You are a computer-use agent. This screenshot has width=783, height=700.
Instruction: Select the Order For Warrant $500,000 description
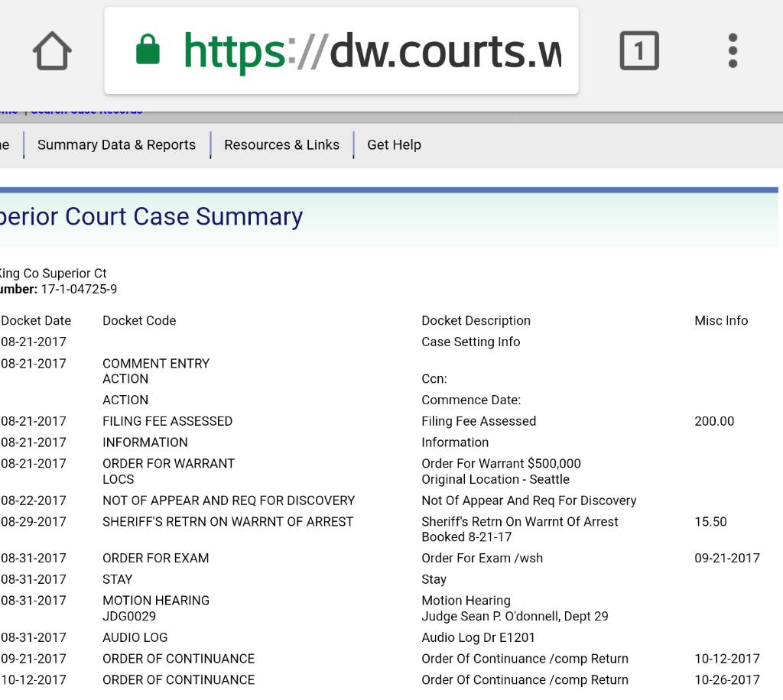[501, 464]
